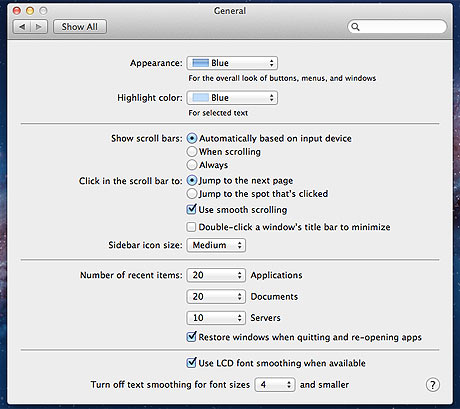Select the When scrolling radio button

tap(192, 152)
